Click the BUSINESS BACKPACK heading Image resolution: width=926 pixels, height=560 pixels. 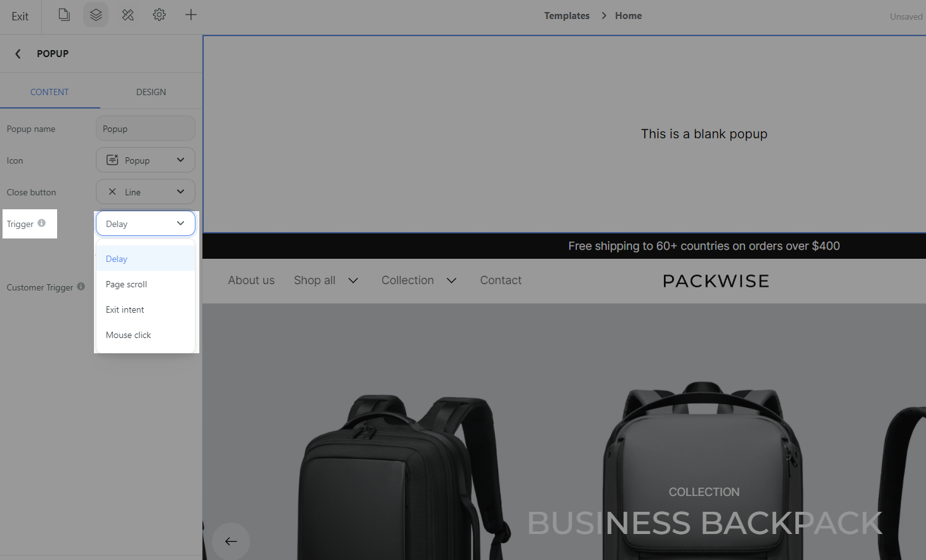[704, 523]
